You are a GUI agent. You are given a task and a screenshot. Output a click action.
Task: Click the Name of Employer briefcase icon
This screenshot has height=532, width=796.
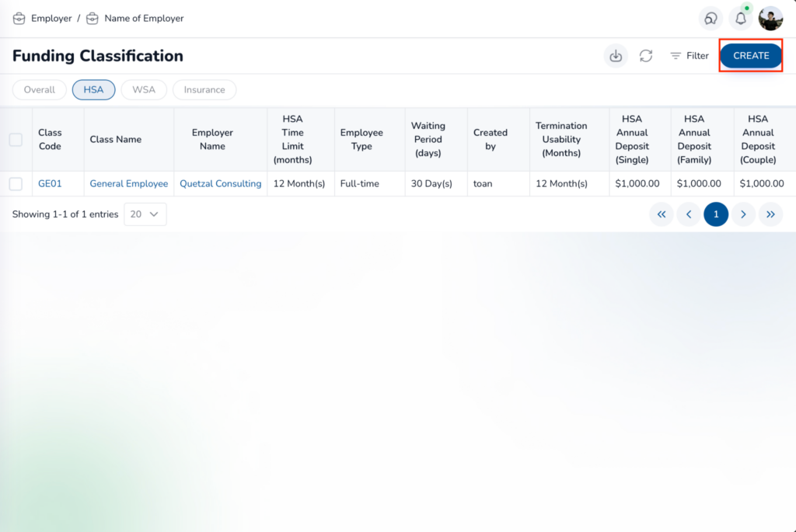[93, 19]
